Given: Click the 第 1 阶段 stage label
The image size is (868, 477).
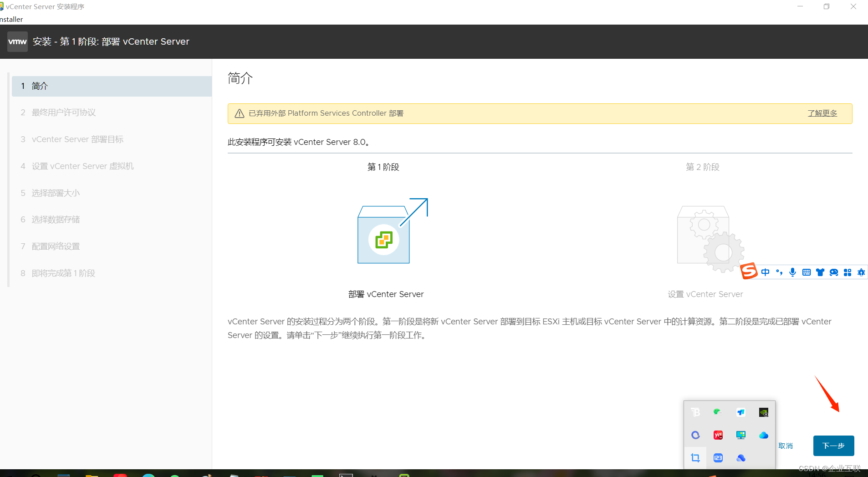Looking at the screenshot, I should tap(383, 167).
